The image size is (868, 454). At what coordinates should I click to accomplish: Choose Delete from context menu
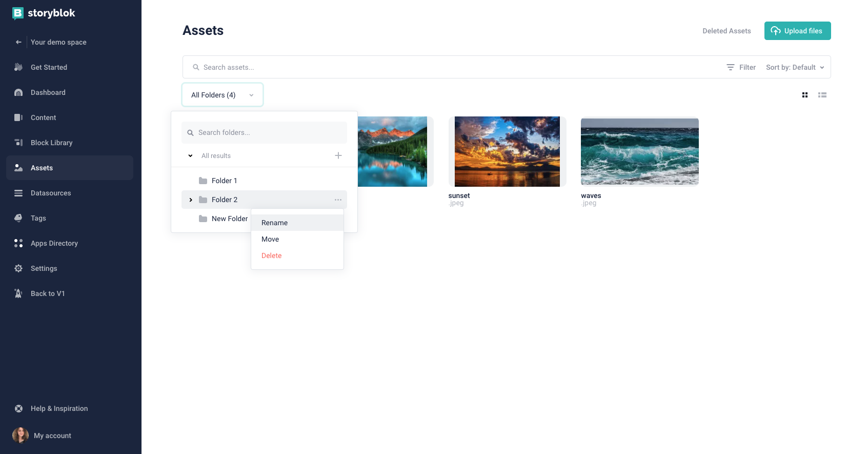[x=297, y=255]
